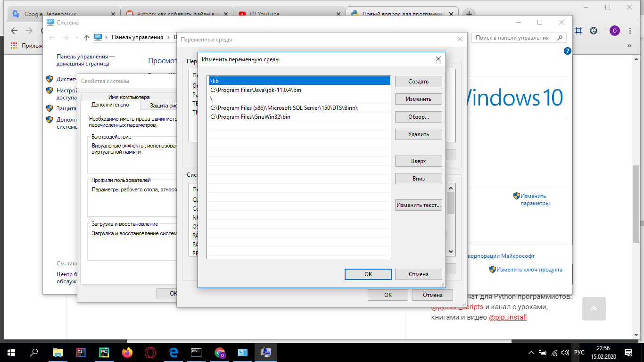This screenshot has width=644, height=362.
Task: Select the jdk-11.0.4\bin path entry
Action: (299, 90)
